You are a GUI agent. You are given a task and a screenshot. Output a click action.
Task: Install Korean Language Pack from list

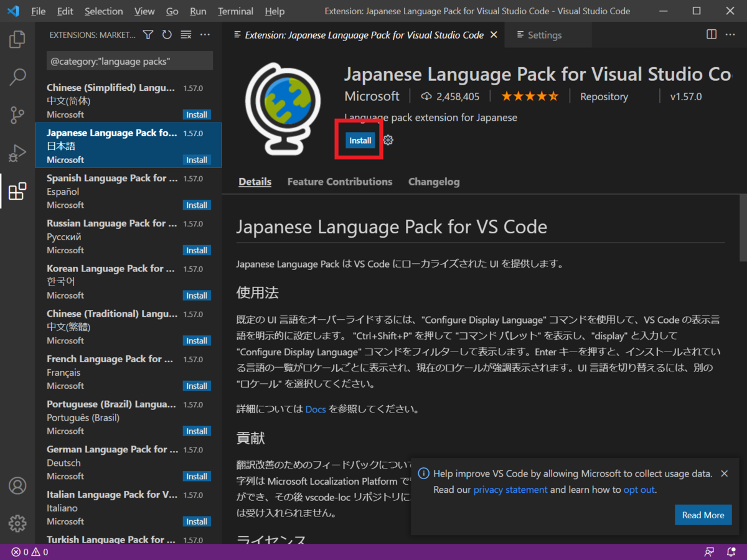pos(197,296)
